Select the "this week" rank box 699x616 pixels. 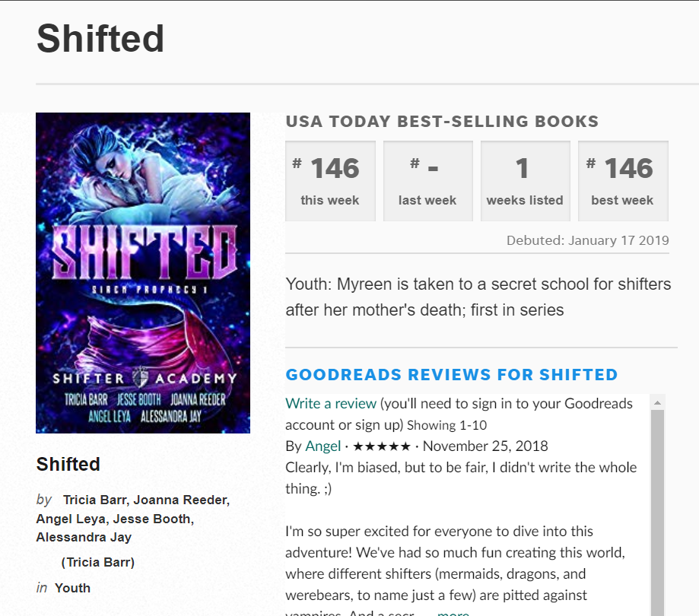pos(330,181)
